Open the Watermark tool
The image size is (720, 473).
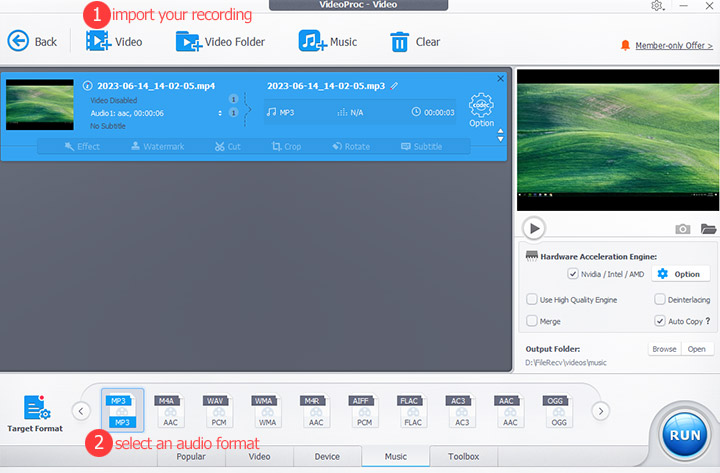[x=158, y=146]
